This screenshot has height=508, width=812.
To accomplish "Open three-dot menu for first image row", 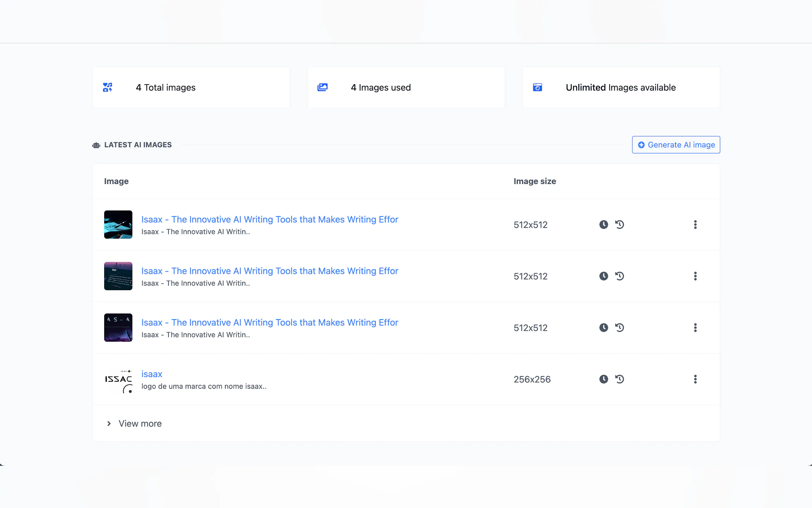I will click(695, 225).
